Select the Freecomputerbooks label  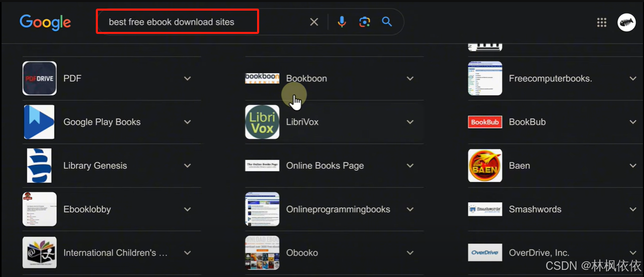coord(550,78)
